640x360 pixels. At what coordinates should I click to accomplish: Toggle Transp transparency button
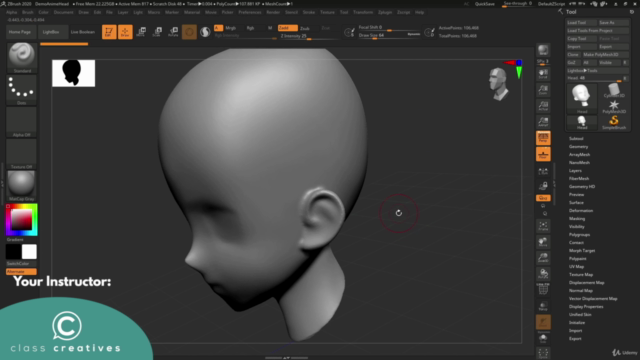pyautogui.click(x=543, y=306)
